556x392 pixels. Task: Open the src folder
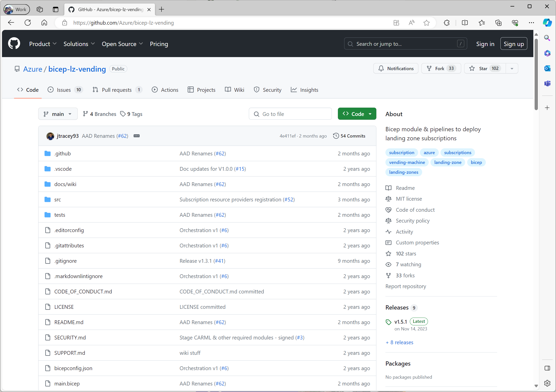58,199
